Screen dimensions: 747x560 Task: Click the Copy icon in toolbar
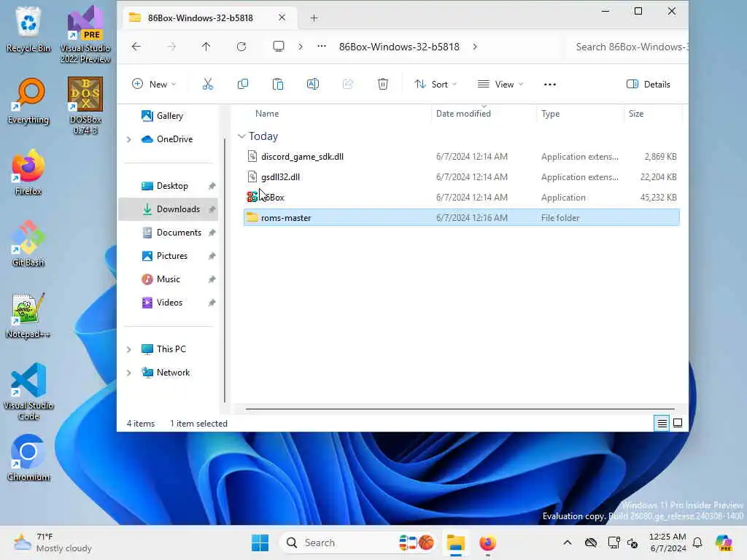point(242,85)
